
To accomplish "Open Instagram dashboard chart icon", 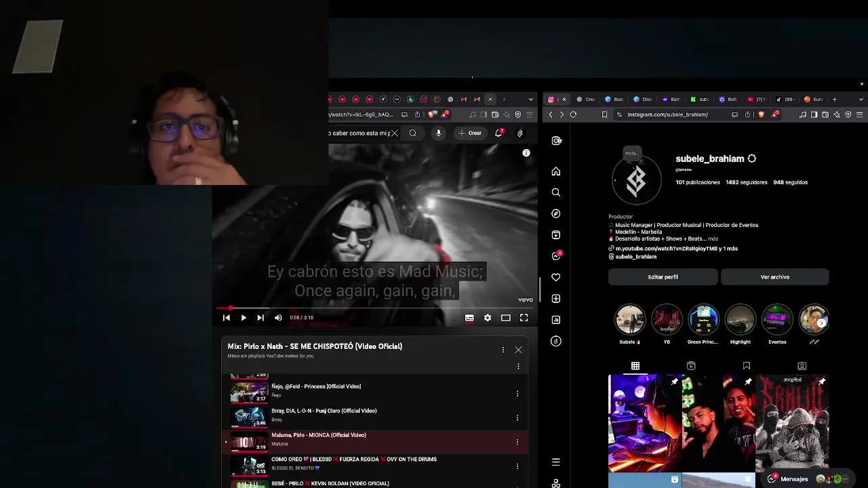I will (x=556, y=319).
